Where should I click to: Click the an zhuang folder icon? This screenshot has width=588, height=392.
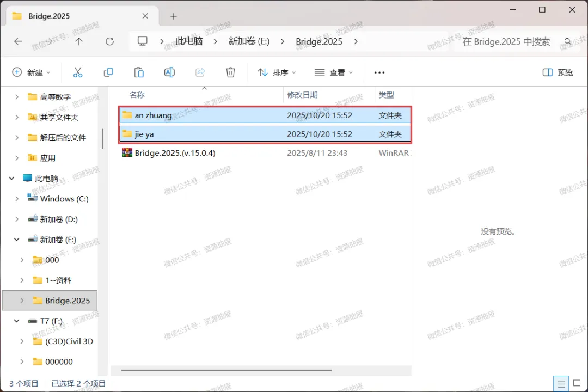pos(127,115)
